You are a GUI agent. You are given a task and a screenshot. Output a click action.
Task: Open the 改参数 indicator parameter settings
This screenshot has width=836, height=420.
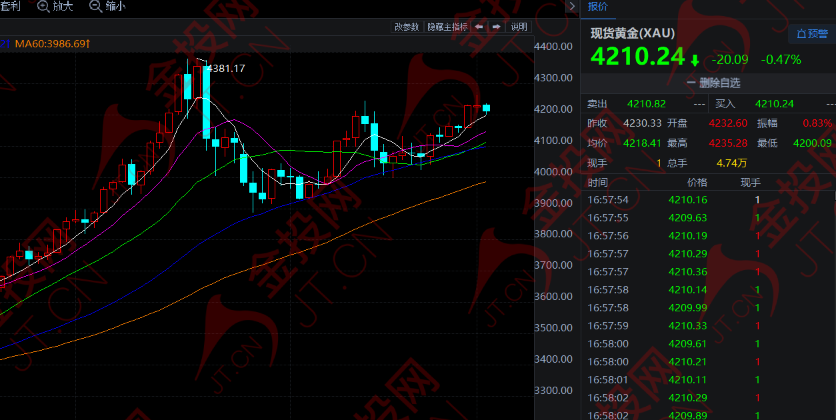click(x=407, y=27)
